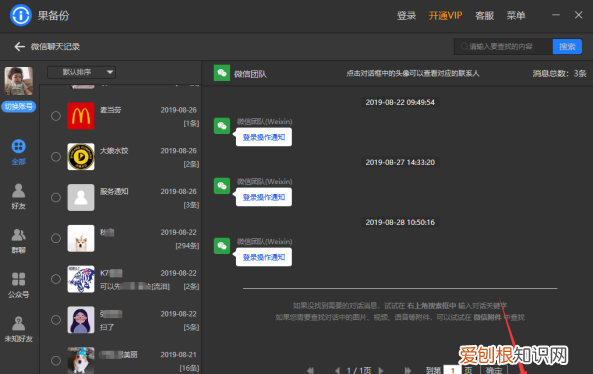
Task: Tick the radio button for the 美丽 chat
Action: (56, 361)
